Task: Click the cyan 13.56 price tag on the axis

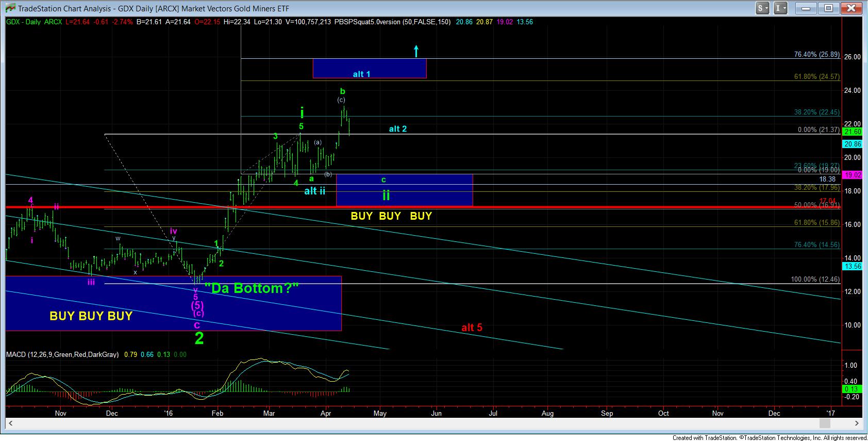Action: (x=852, y=266)
